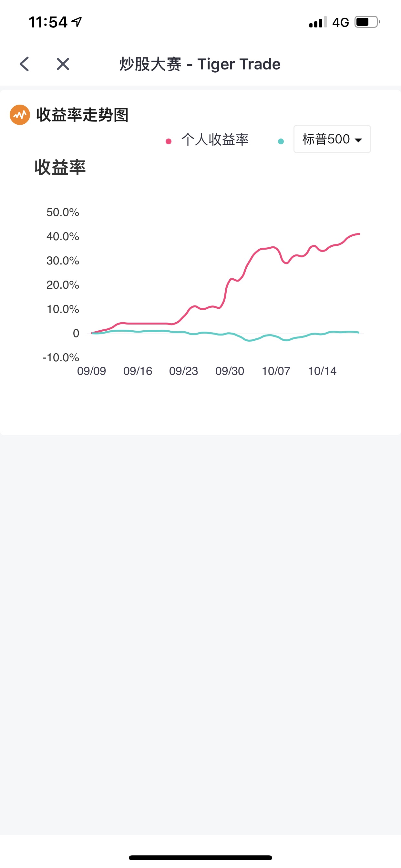Tap the pink legend dot
This screenshot has width=401, height=868.
169,141
